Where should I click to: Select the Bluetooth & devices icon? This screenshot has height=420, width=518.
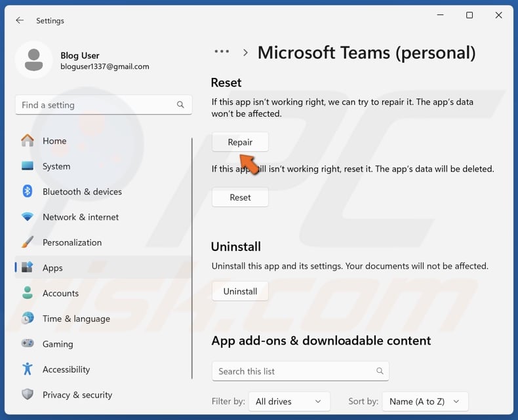click(x=28, y=191)
